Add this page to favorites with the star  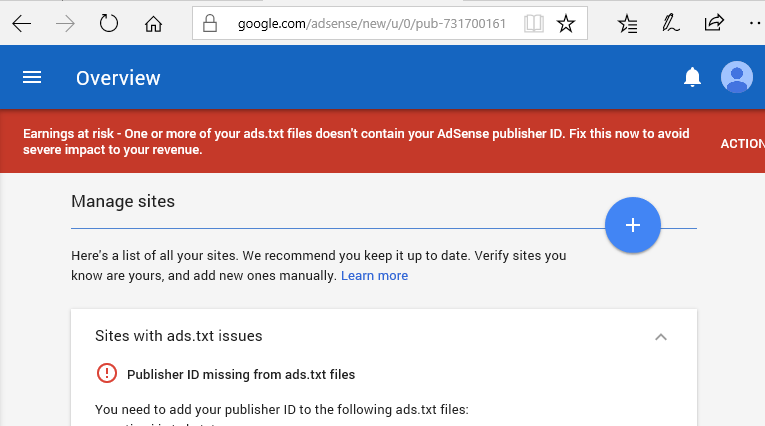[566, 24]
